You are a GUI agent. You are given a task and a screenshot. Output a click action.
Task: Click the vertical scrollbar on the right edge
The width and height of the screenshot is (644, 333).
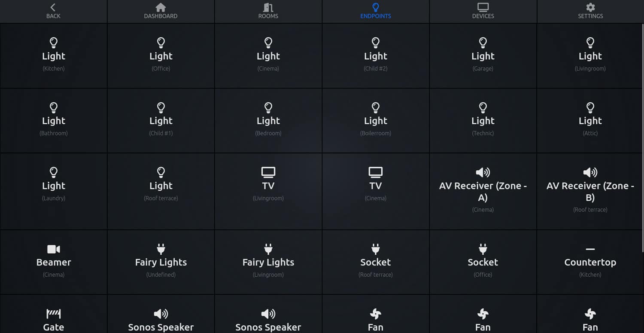[x=642, y=137]
